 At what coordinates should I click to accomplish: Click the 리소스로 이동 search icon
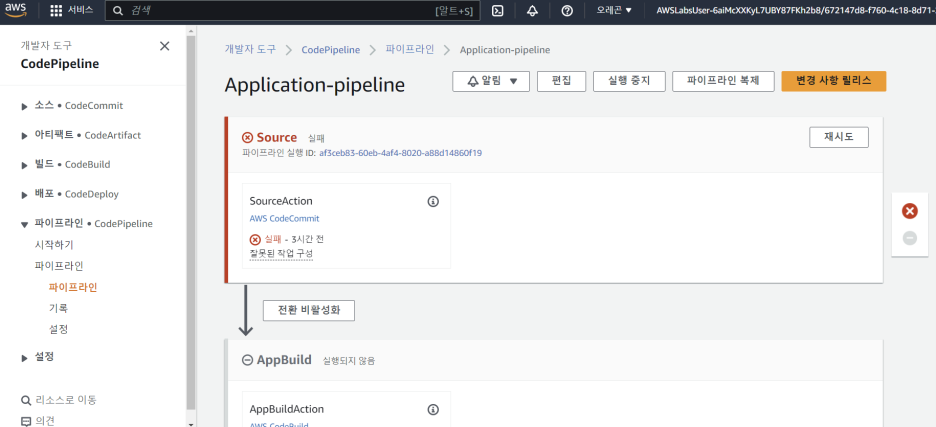(26, 400)
